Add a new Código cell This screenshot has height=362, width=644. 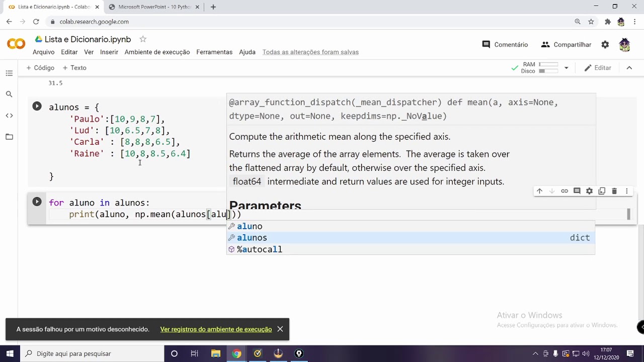[x=40, y=68]
